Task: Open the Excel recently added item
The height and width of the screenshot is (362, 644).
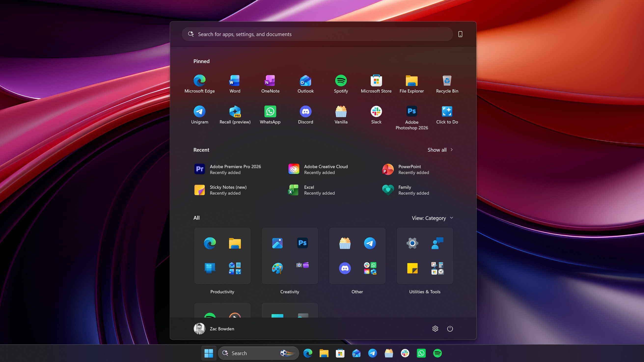Action: click(x=311, y=190)
